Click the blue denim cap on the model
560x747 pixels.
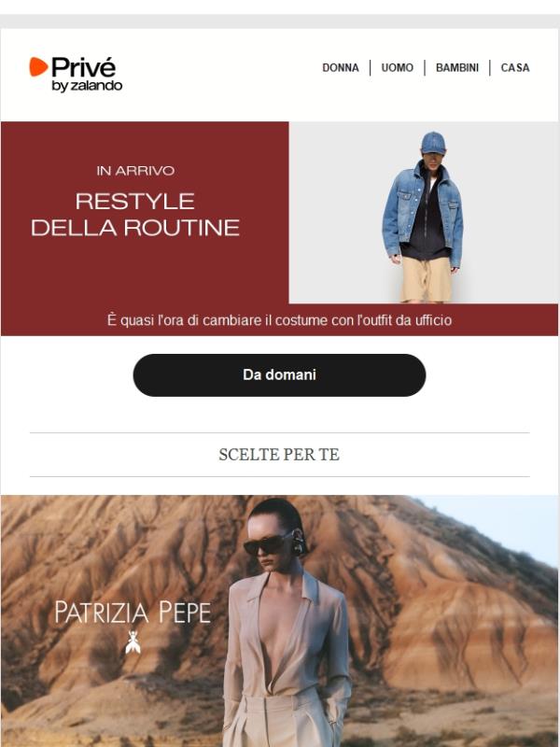(x=433, y=143)
